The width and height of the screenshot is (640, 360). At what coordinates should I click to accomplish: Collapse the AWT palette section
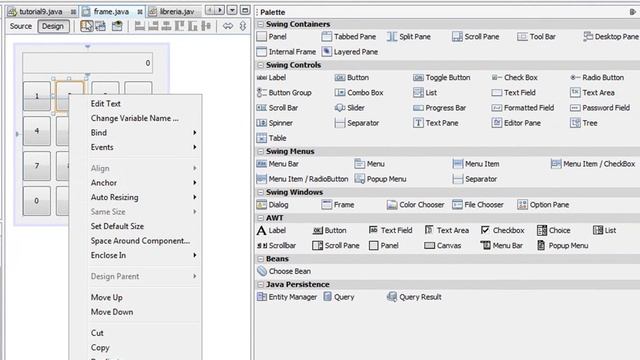pyautogui.click(x=260, y=218)
